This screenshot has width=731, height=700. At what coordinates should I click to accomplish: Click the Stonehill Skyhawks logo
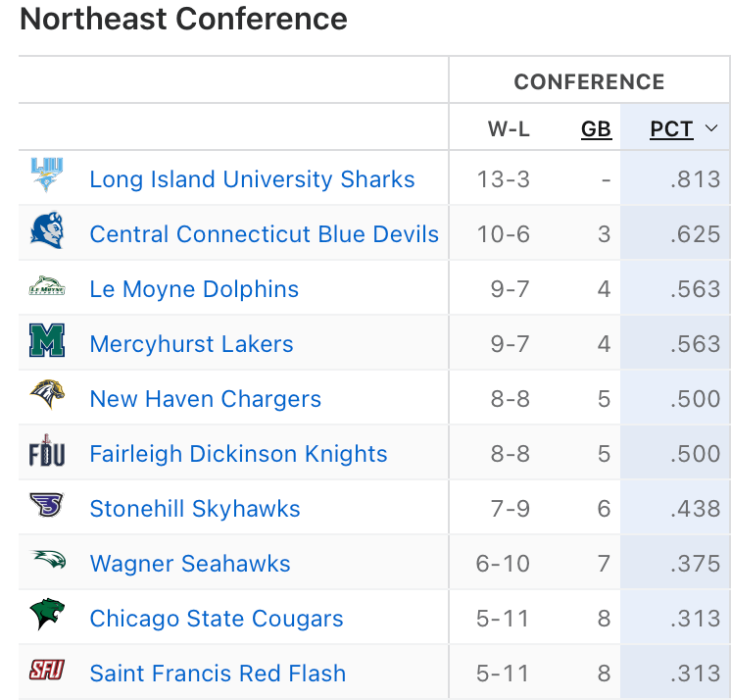coord(46,506)
